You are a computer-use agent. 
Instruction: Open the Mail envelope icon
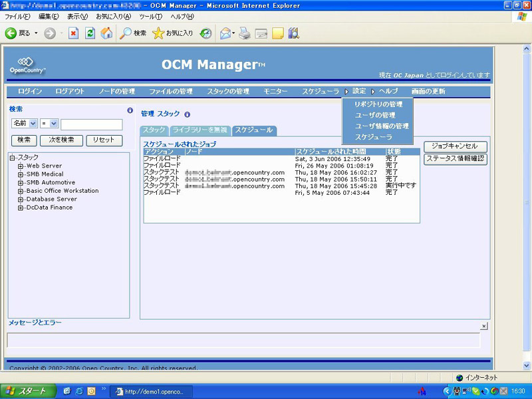[225, 33]
